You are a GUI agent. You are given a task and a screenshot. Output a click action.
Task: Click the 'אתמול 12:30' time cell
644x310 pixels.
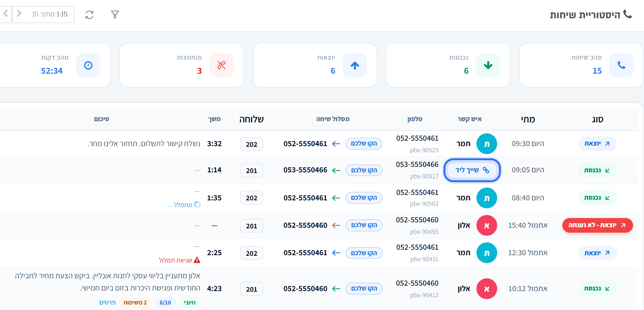point(528,253)
